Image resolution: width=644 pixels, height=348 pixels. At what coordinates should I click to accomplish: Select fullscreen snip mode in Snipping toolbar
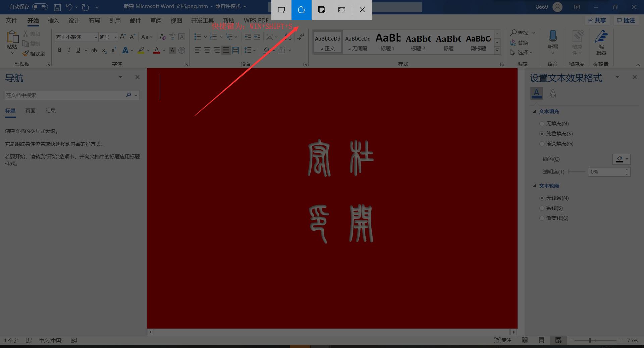point(341,10)
